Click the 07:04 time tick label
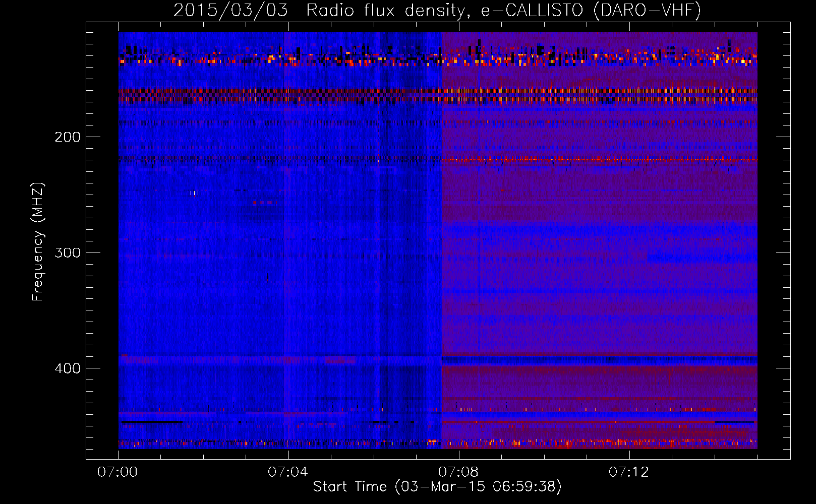Image resolution: width=816 pixels, height=504 pixels. click(288, 472)
